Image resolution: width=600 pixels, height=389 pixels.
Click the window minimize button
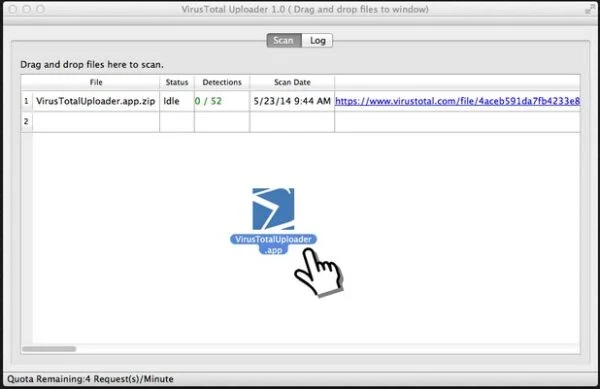[x=26, y=9]
